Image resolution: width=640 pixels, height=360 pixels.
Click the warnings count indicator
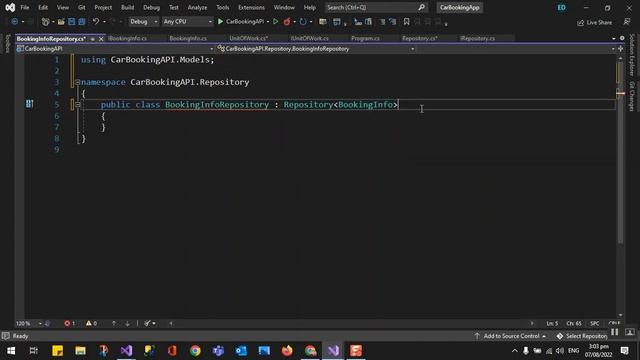click(91, 323)
